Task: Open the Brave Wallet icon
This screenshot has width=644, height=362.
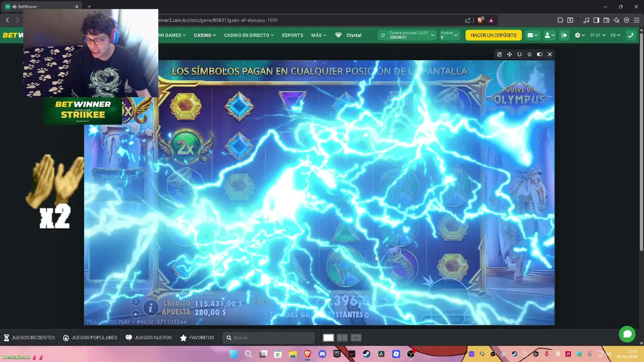Action: click(x=606, y=20)
